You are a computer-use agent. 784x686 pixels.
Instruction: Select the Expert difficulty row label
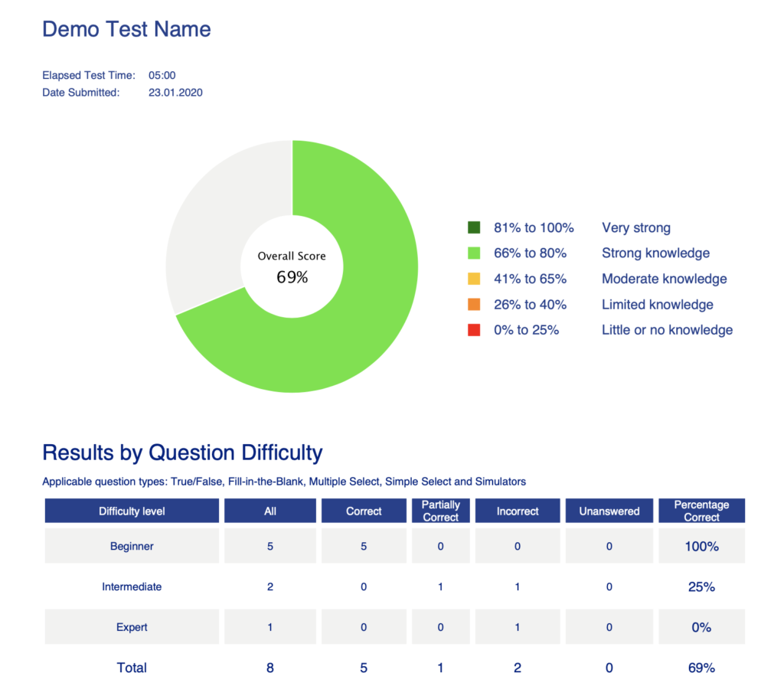click(x=132, y=627)
